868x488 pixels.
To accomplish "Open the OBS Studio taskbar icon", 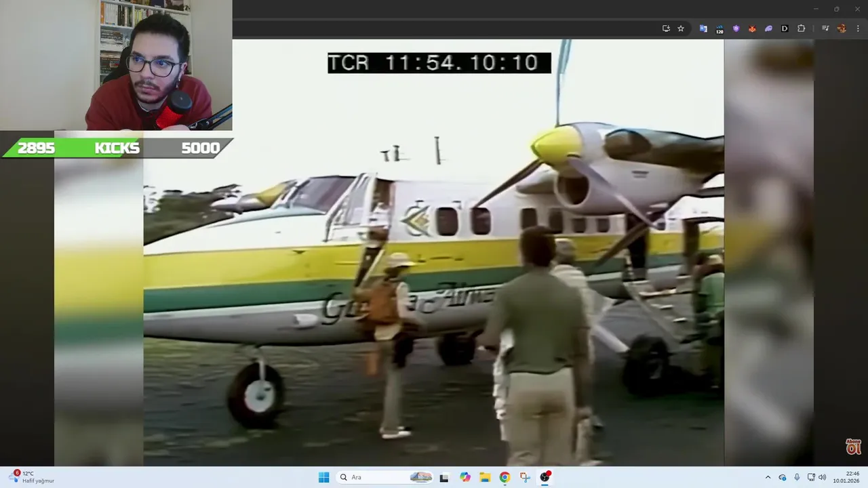I will (x=545, y=477).
